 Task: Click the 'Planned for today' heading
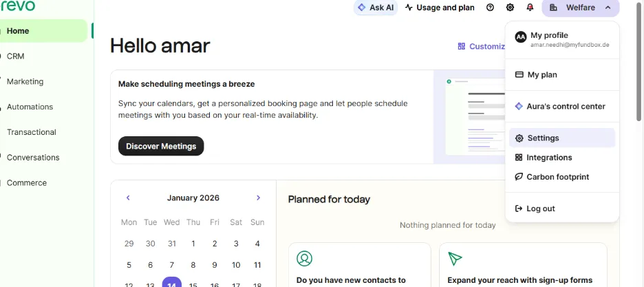(329, 200)
